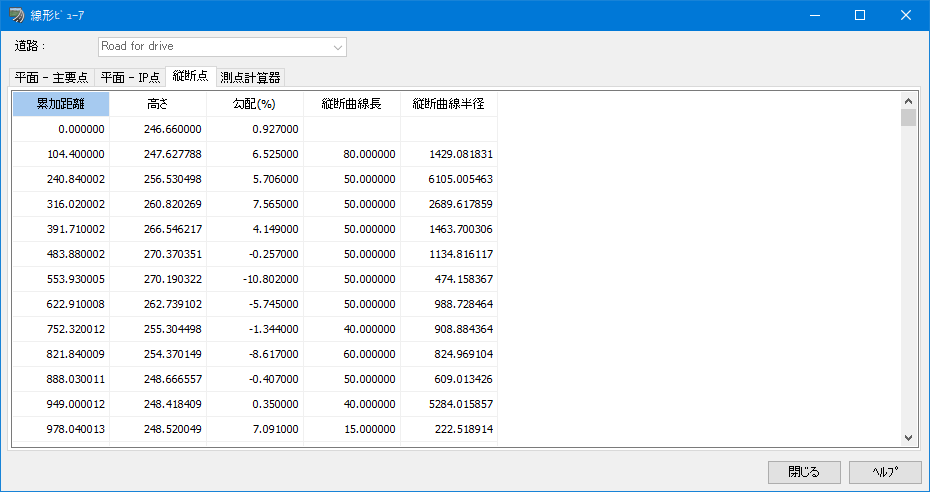The image size is (930, 492).
Task: Select cell 240.840002
Action: [x=60, y=179]
